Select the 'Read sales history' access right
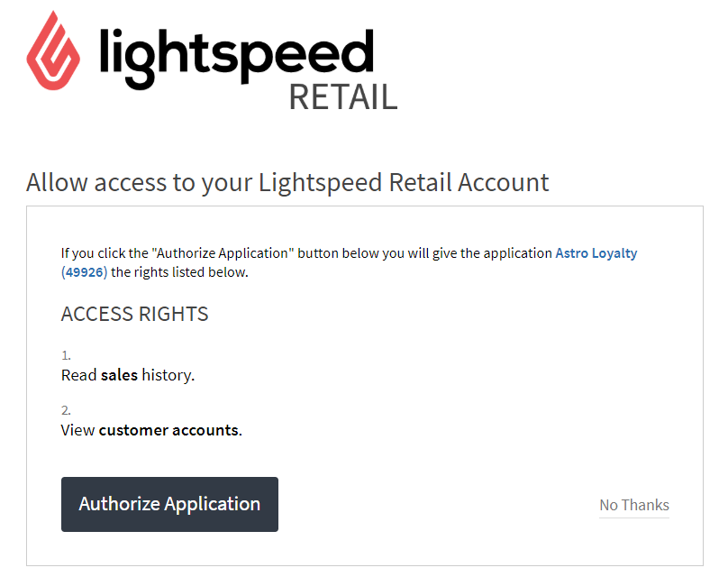The image size is (728, 577). [x=128, y=375]
